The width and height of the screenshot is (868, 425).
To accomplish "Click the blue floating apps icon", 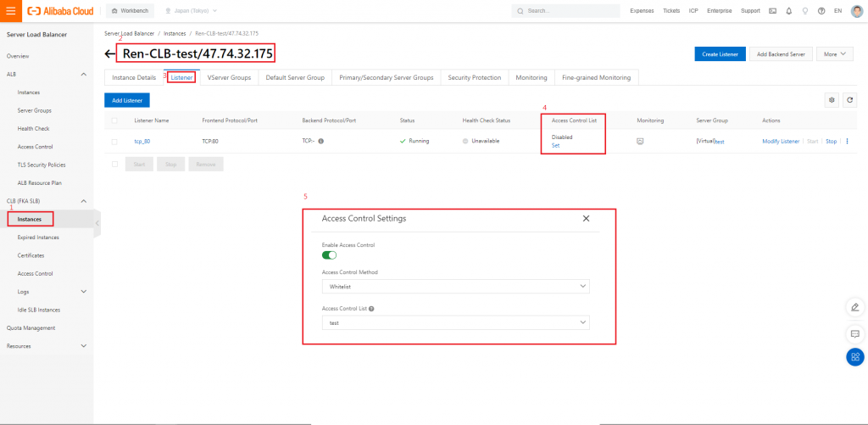I will [854, 357].
